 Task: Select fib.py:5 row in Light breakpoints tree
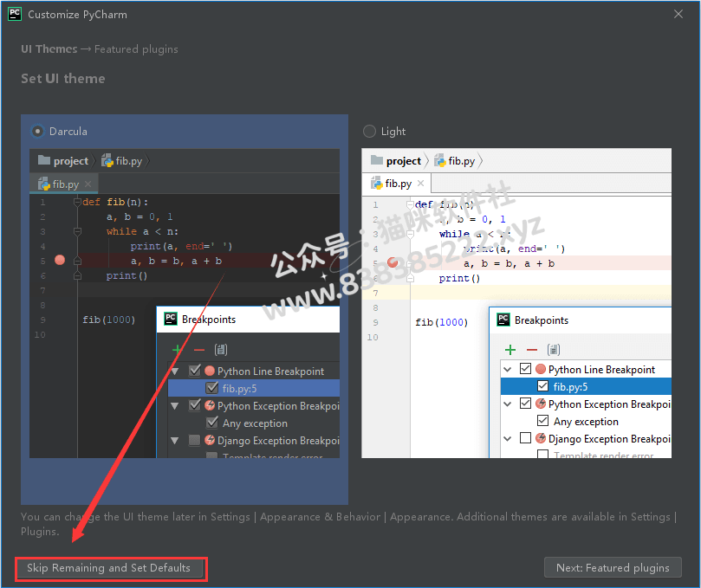coord(586,386)
